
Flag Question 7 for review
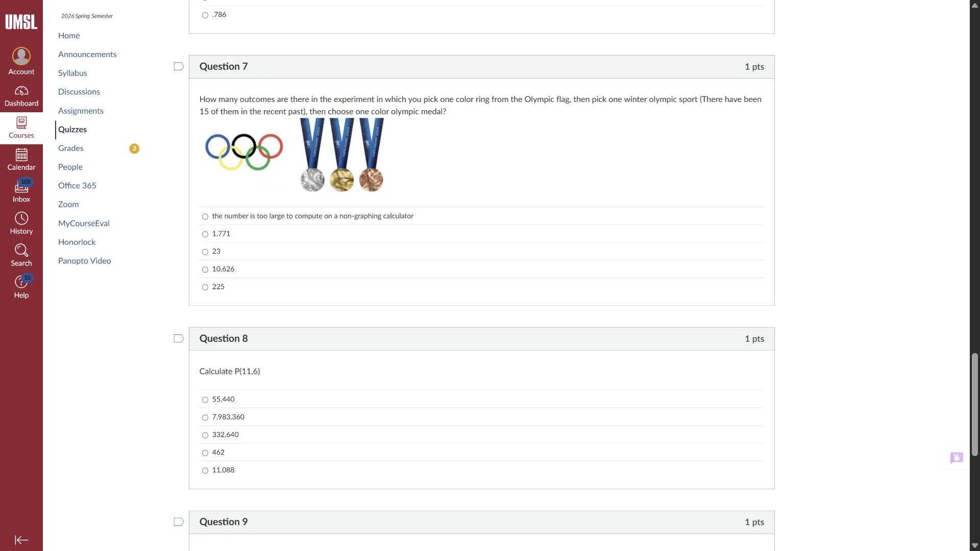[x=179, y=67]
